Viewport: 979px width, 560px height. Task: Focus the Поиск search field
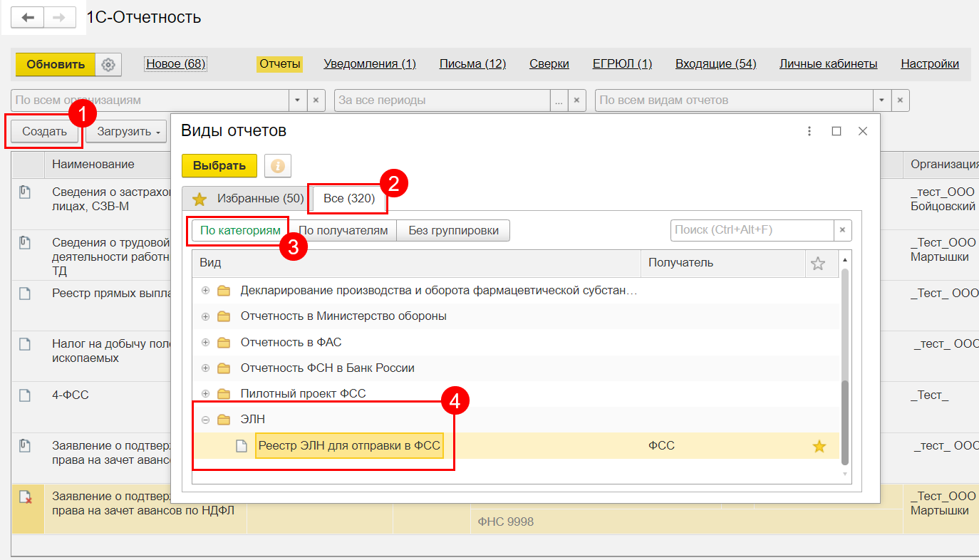(x=752, y=230)
